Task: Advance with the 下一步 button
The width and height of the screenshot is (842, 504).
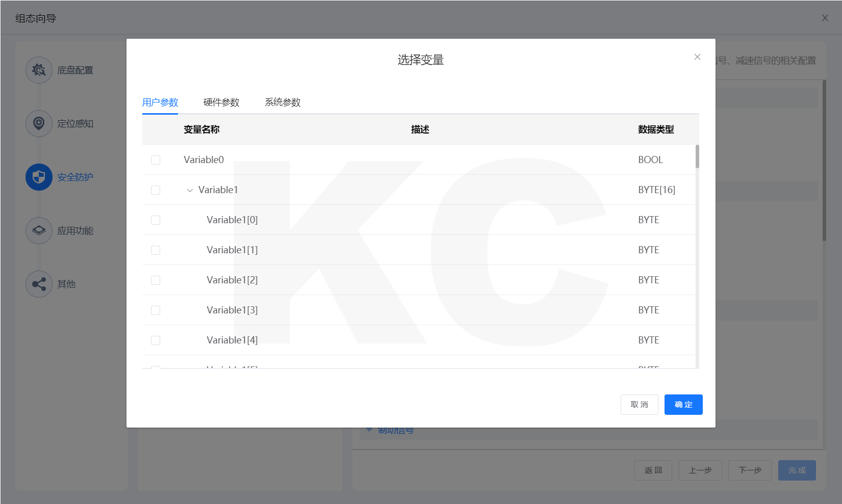Action: [x=750, y=470]
